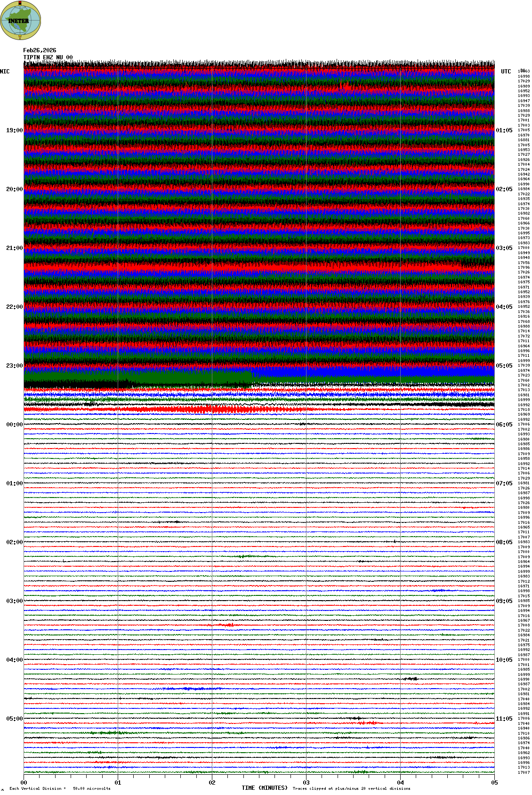Click the INETER logo
Screen dimensions: 532x795
[21, 20]
